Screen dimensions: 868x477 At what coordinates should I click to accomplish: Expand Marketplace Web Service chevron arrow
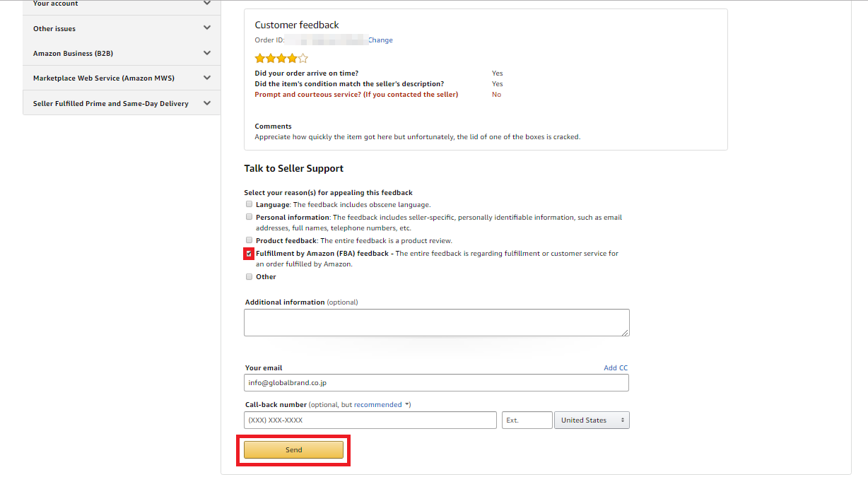[x=206, y=78]
